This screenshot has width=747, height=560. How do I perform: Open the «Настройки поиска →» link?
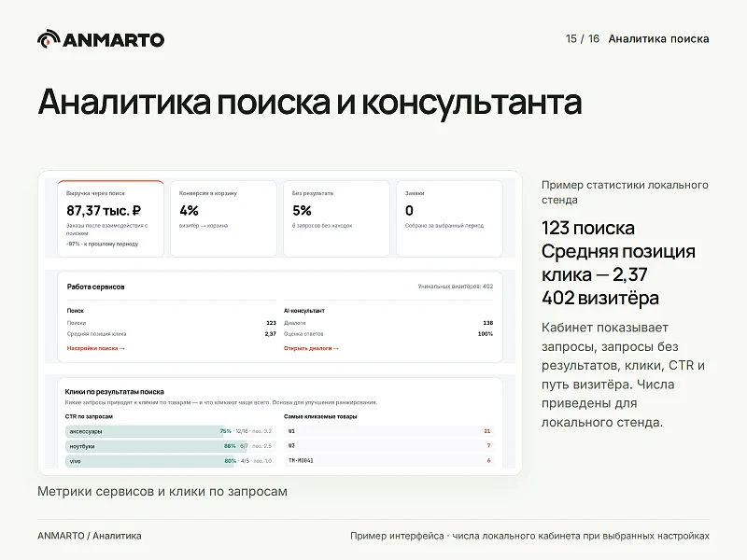[96, 348]
